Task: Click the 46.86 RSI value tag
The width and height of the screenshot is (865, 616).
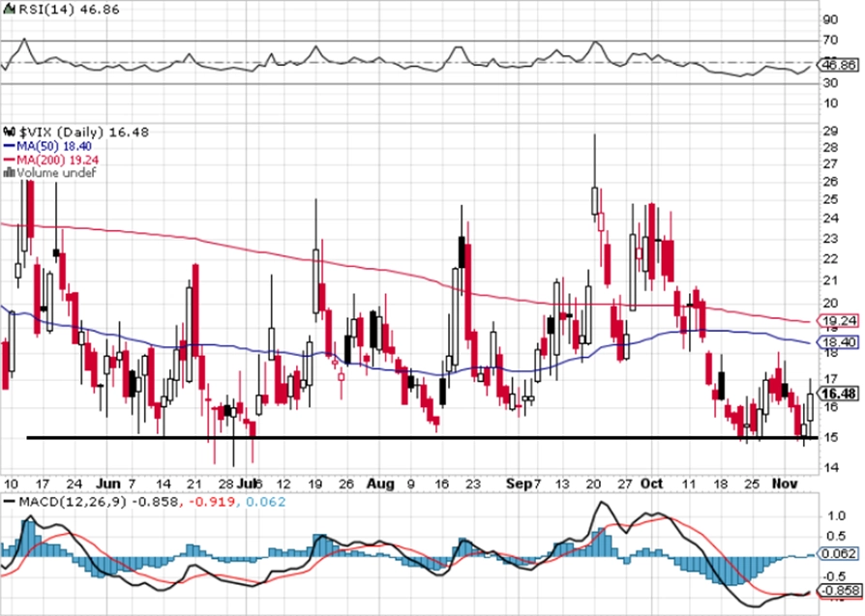Action: pyautogui.click(x=839, y=65)
